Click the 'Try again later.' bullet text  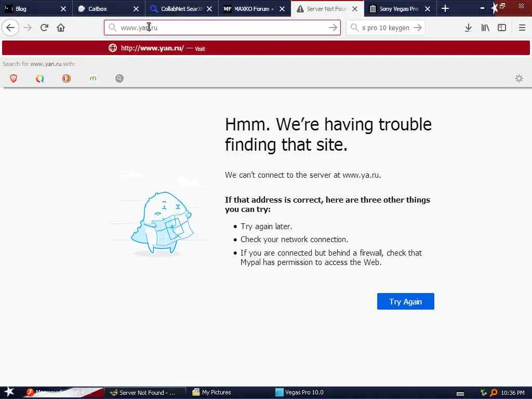pyautogui.click(x=267, y=227)
